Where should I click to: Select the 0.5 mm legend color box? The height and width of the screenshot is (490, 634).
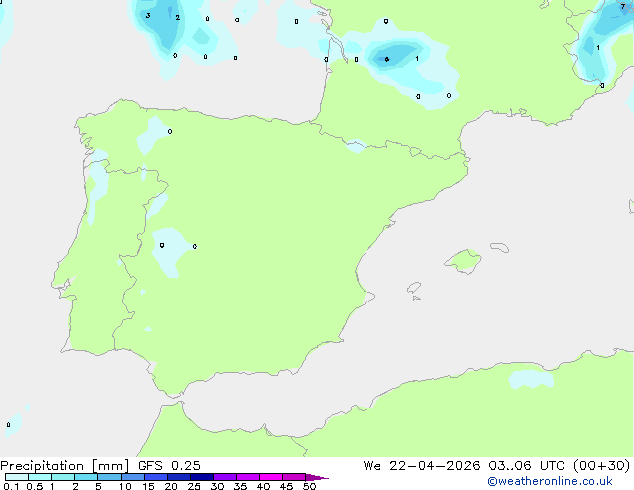click(x=40, y=477)
